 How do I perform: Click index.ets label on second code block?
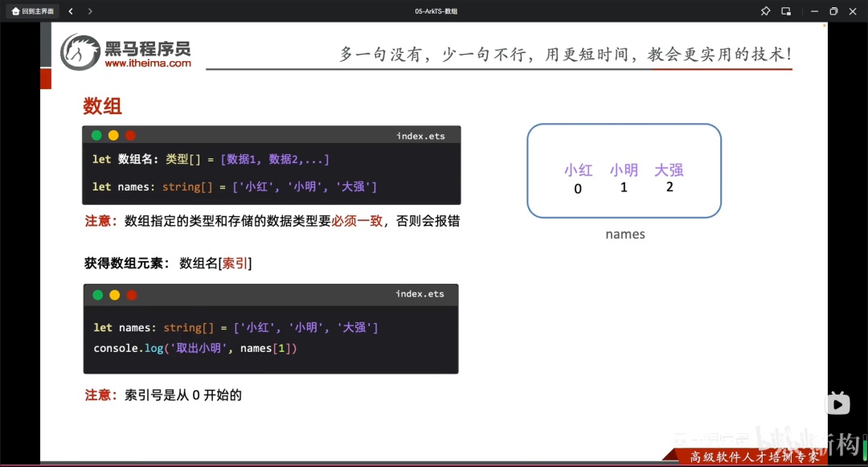[x=420, y=294]
